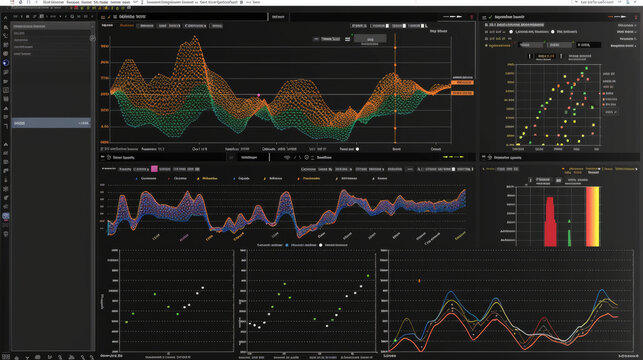Click the lower orange value tag beside top chart
Viewport: 643px width, 360px height.
pos(462,93)
